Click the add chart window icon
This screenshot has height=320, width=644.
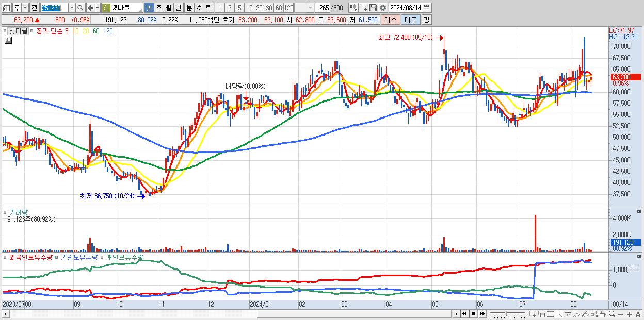point(533,314)
